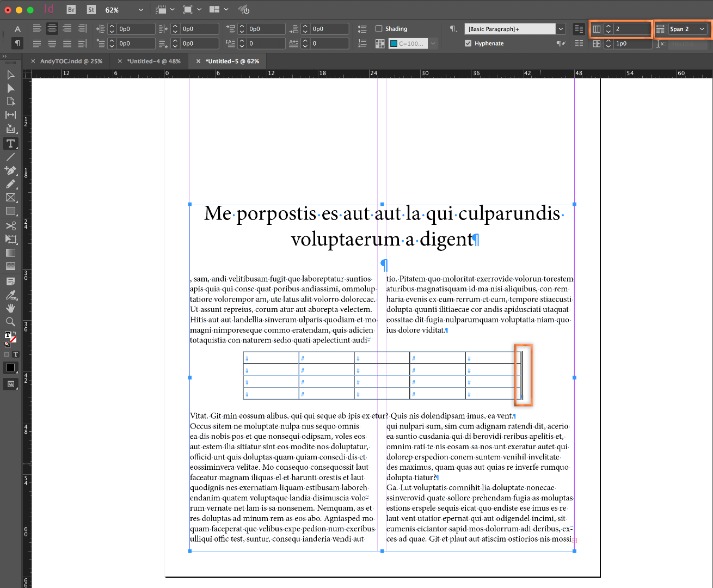Switch to paragraph formatting controls
713x588 pixels.
click(x=17, y=43)
